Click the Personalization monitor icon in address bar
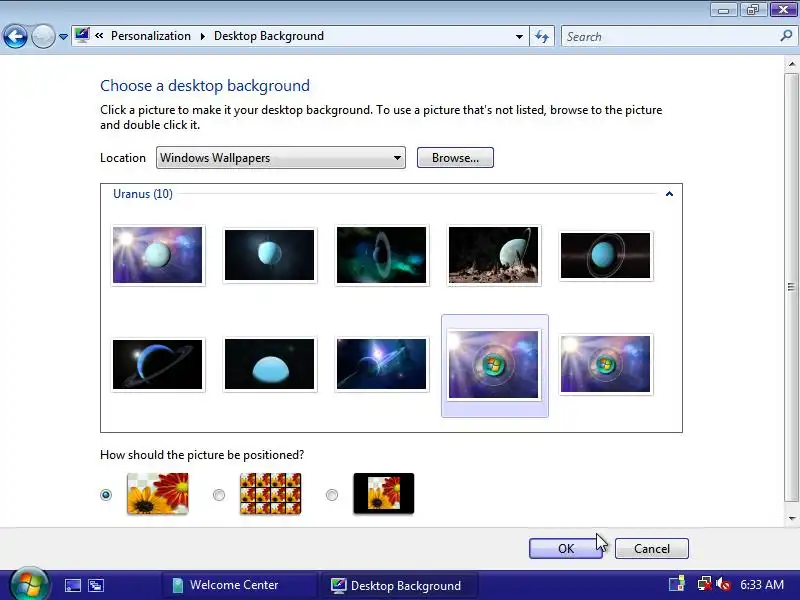 [x=82, y=36]
